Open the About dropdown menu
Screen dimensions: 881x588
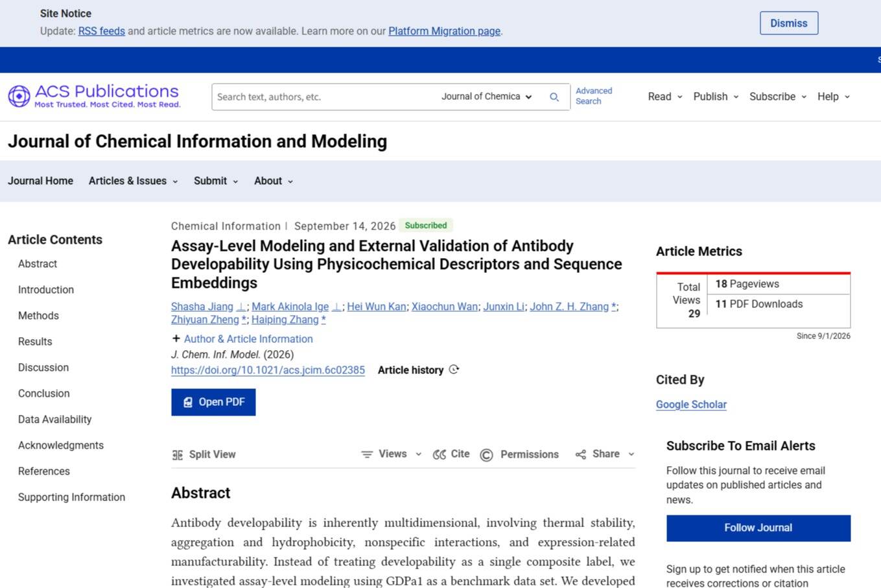[274, 181]
